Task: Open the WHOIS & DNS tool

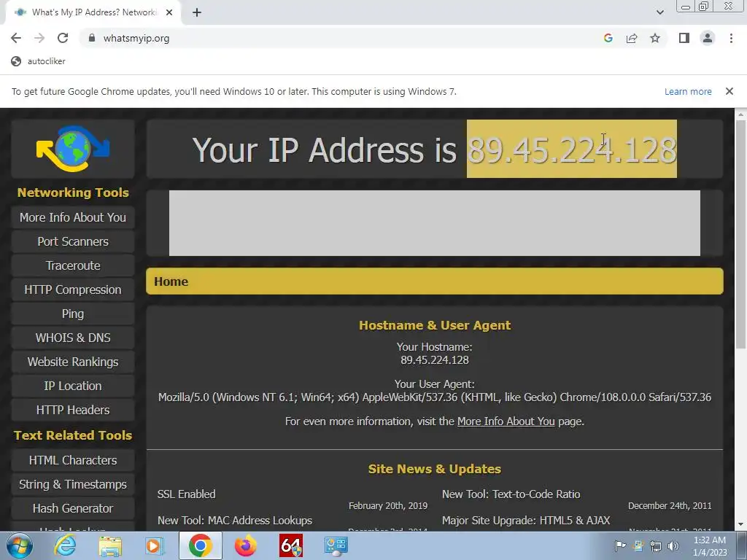Action: click(73, 338)
